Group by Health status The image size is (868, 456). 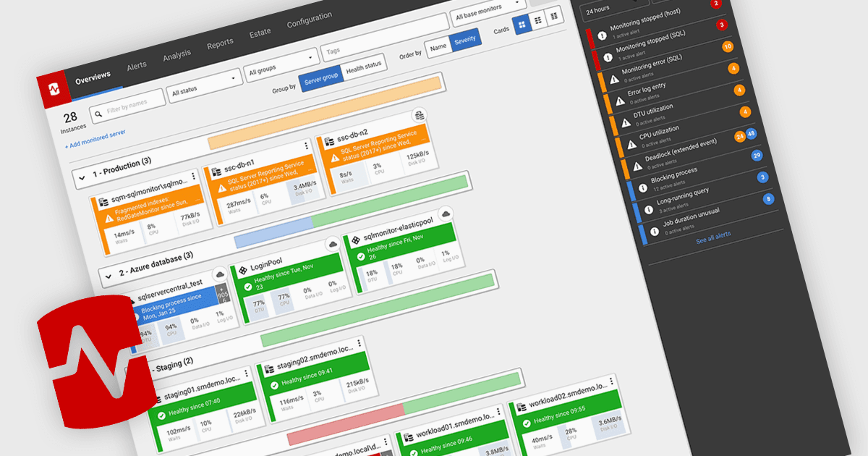pyautogui.click(x=363, y=68)
